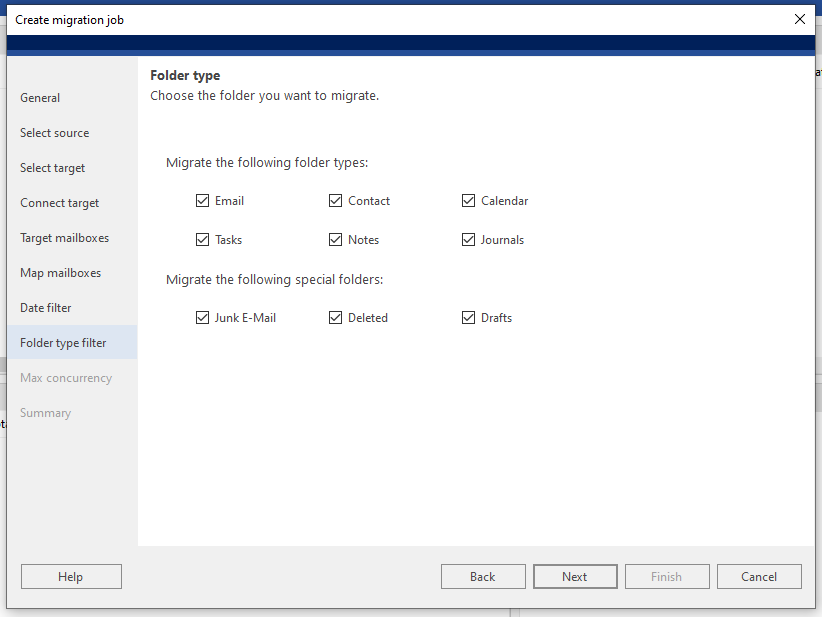Open the Select target step
The height and width of the screenshot is (617, 822).
pyautogui.click(x=52, y=167)
